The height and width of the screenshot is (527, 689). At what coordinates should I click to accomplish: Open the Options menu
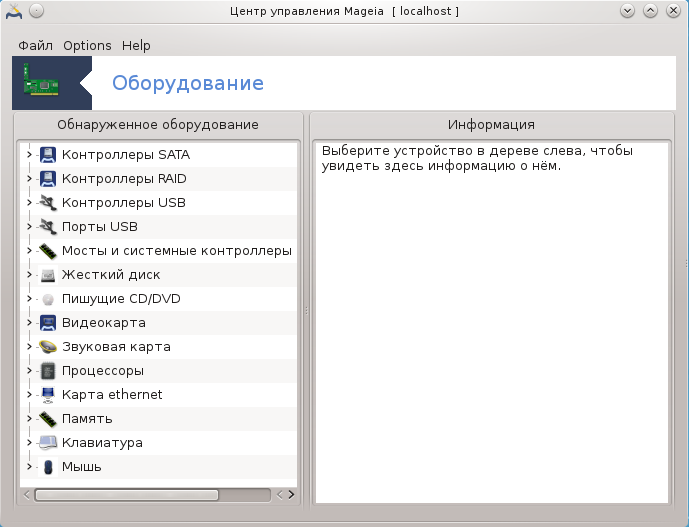click(87, 46)
